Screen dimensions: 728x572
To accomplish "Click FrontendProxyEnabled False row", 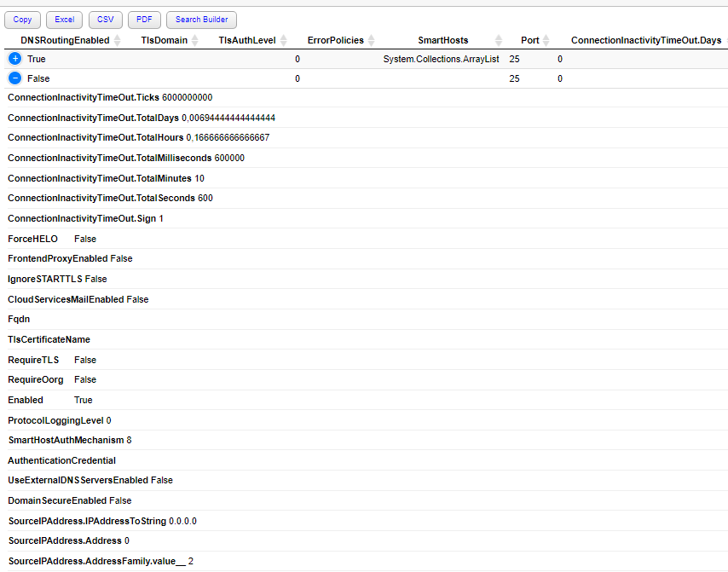I will coord(366,258).
